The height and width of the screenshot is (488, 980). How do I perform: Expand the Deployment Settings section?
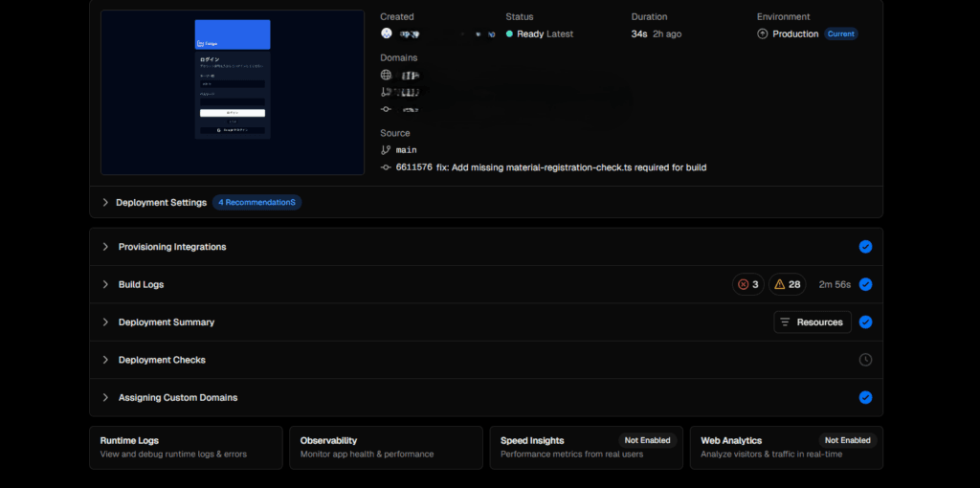coord(105,203)
